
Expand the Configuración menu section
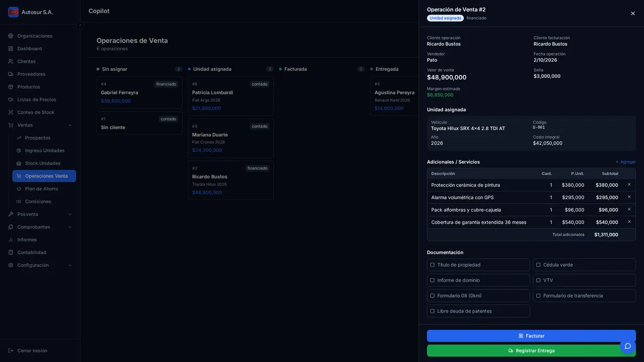pyautogui.click(x=40, y=265)
